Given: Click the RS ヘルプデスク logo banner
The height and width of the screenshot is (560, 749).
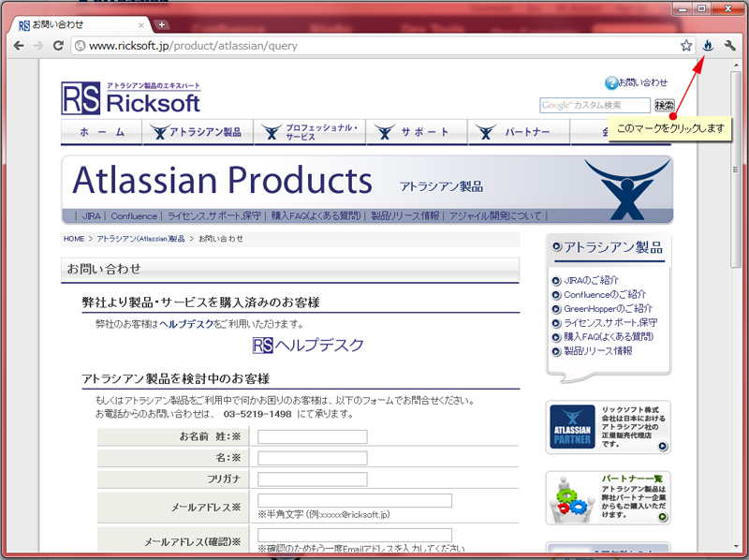Looking at the screenshot, I should pos(308,345).
